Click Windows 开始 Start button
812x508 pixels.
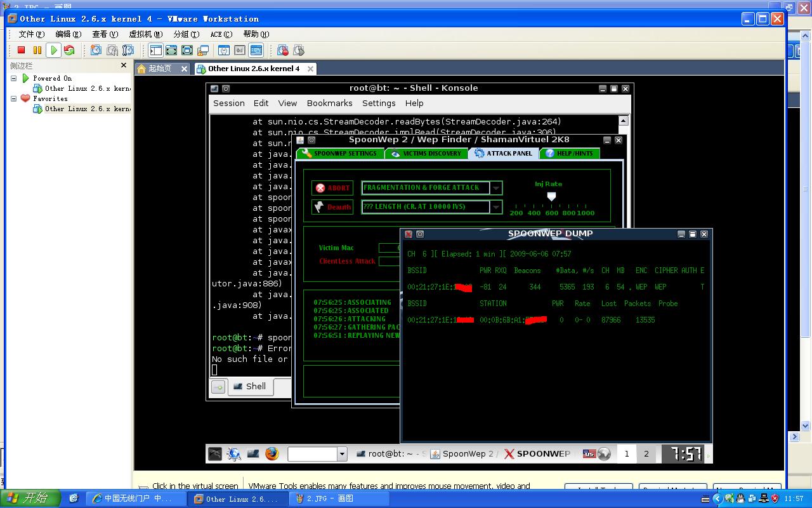[30, 498]
